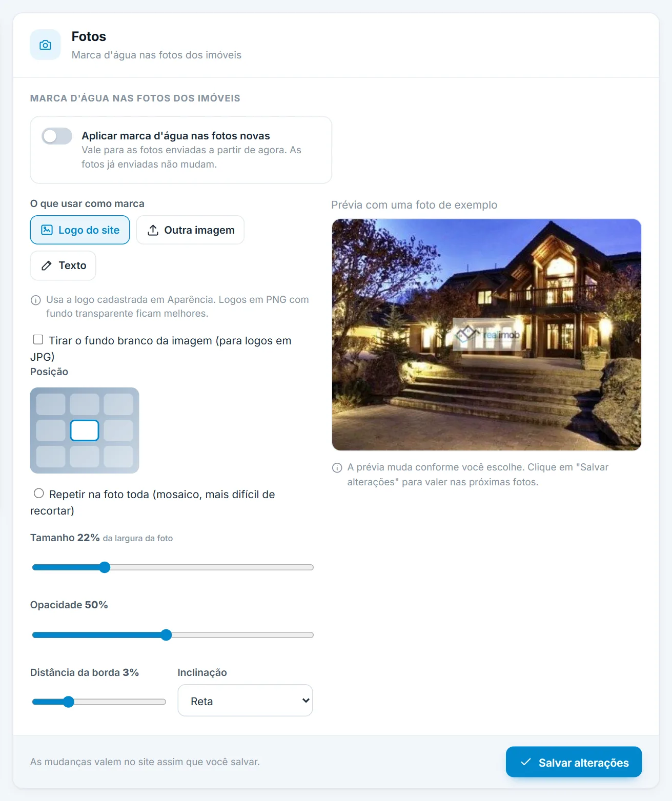Click 'Opacidade 50%' label
Screen dimensions: 672x801
69,605
